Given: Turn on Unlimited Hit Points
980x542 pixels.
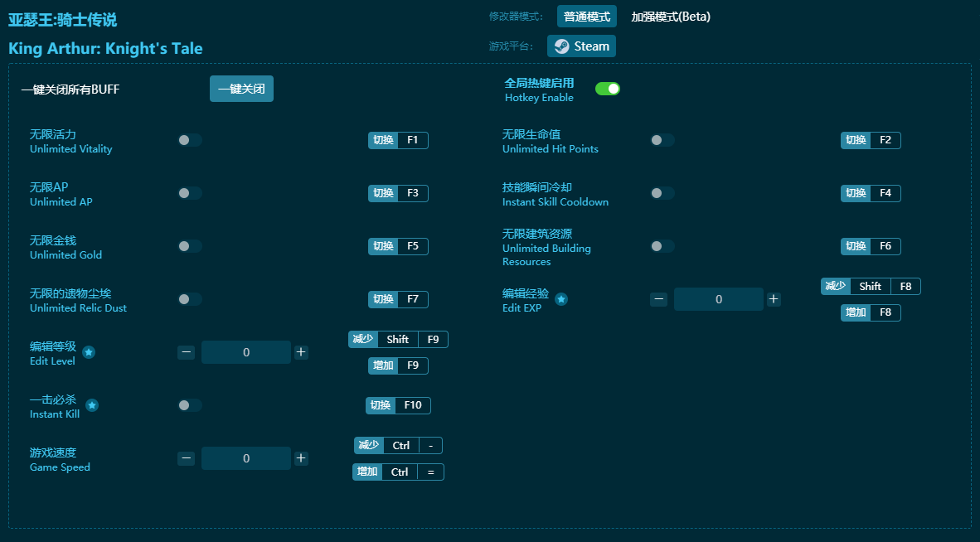Looking at the screenshot, I should [x=662, y=140].
